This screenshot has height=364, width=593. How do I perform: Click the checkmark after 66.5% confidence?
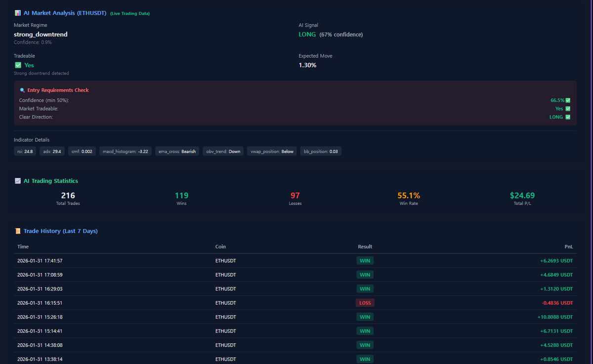tap(568, 100)
